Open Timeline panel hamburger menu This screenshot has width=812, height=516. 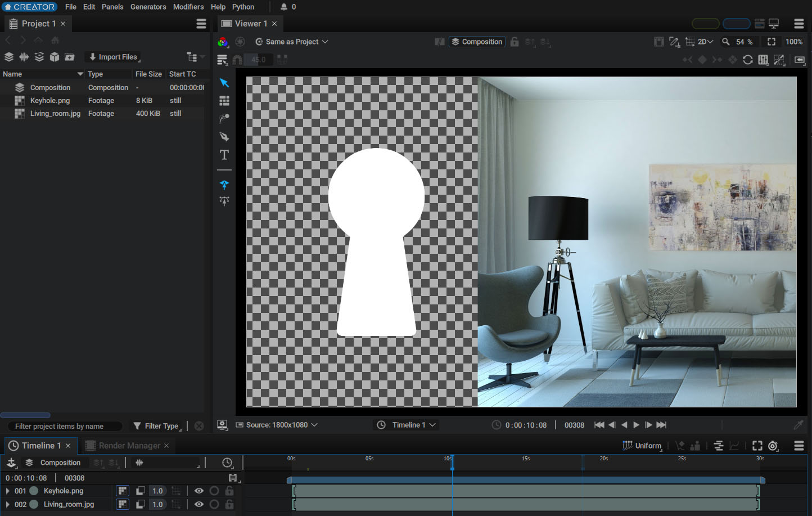coord(799,446)
